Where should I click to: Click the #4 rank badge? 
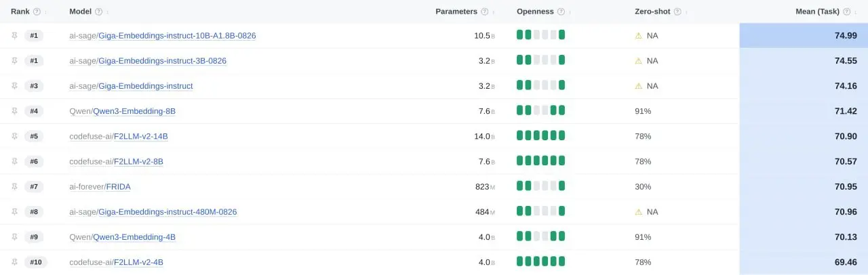(34, 111)
